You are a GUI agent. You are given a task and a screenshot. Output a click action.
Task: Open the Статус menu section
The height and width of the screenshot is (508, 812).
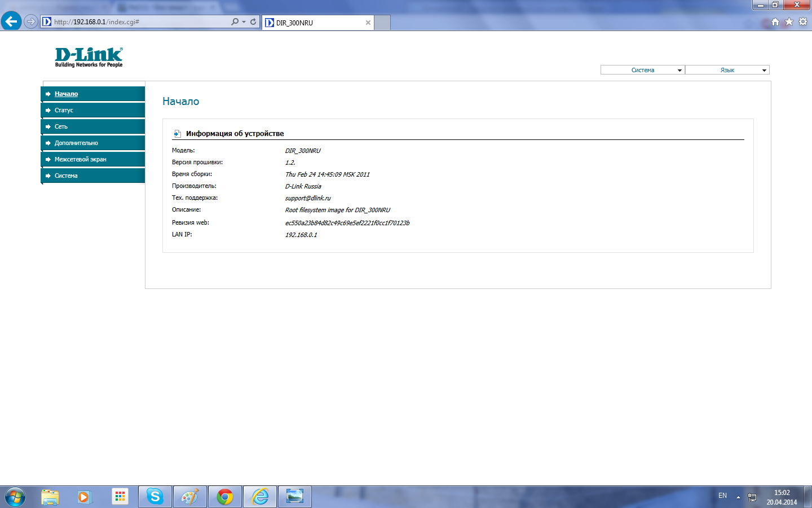[64, 110]
